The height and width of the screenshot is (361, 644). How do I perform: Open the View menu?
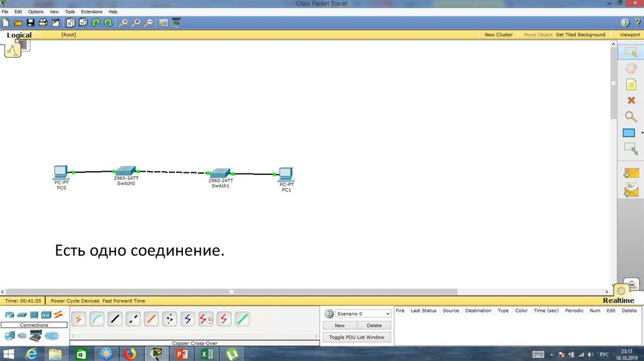click(x=54, y=11)
